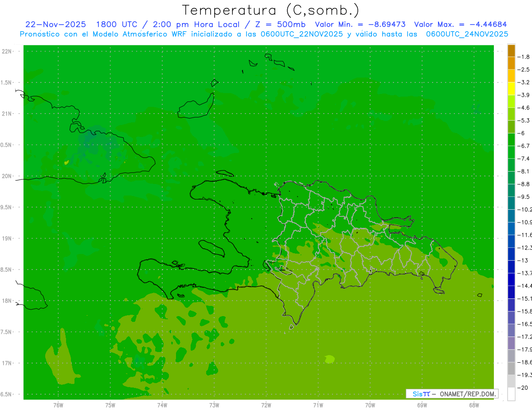Viewport: 532px width, 411px height.
Task: Click the "Z = 500mb" level label
Action: (x=280, y=24)
